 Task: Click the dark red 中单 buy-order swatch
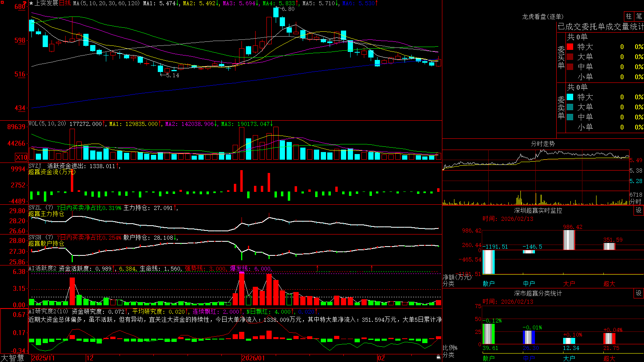click(570, 67)
